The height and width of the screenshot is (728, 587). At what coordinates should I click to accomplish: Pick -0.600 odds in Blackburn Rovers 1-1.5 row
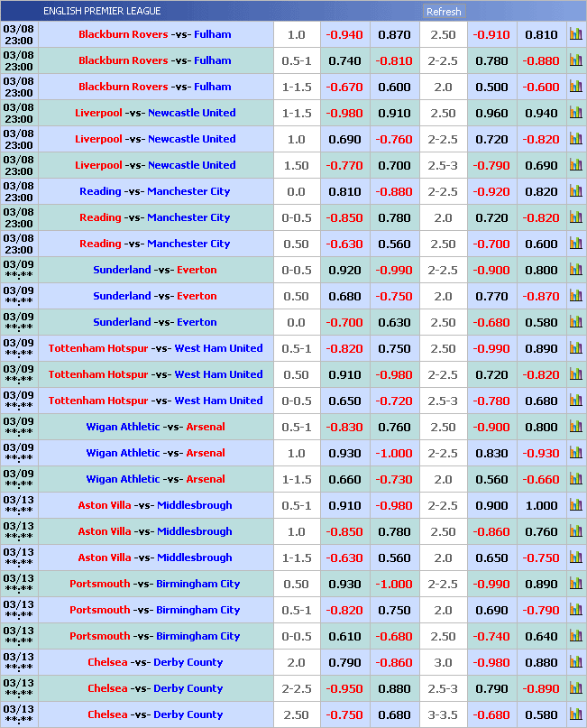point(541,88)
